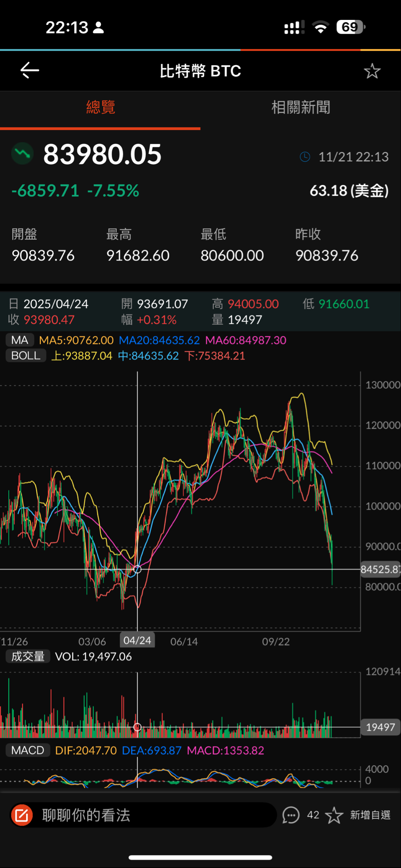Tap the 最低 value 80600.00

click(x=232, y=255)
